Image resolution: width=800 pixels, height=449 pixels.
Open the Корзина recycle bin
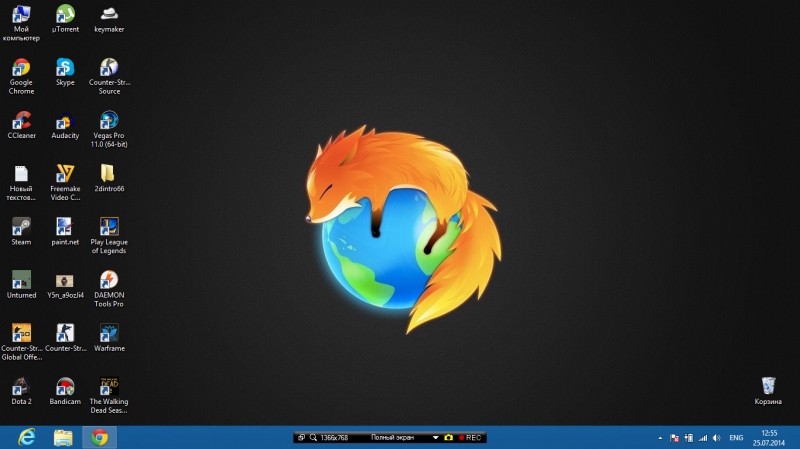pos(768,391)
